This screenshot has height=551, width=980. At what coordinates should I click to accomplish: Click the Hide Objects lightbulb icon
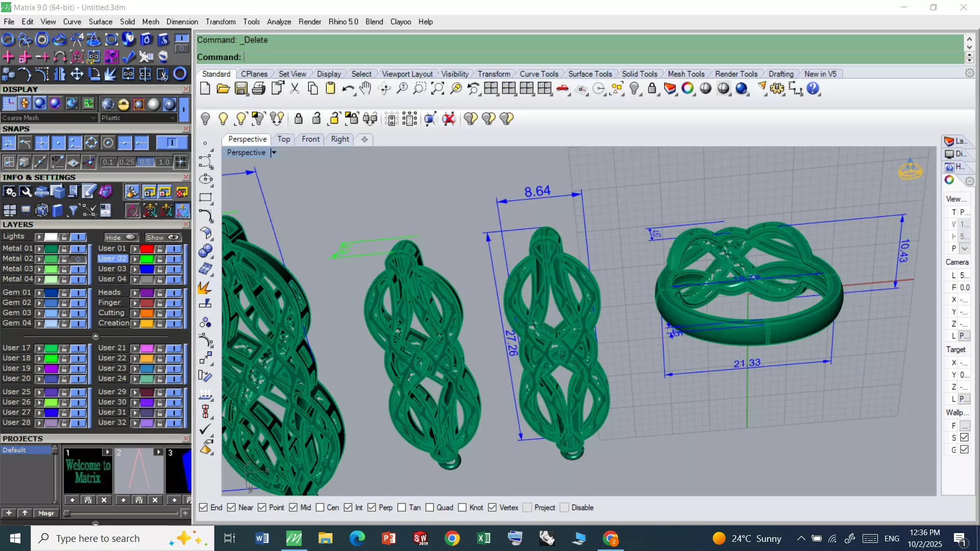coord(205,119)
